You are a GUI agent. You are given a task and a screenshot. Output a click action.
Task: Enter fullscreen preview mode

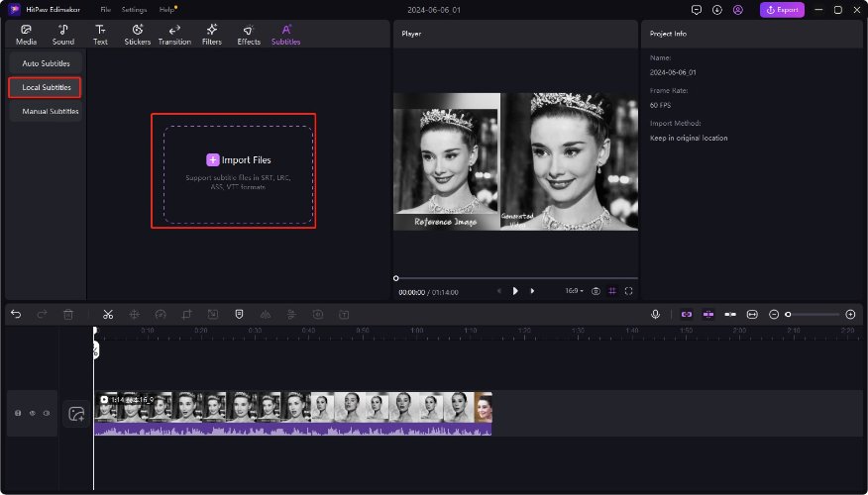pyautogui.click(x=629, y=291)
